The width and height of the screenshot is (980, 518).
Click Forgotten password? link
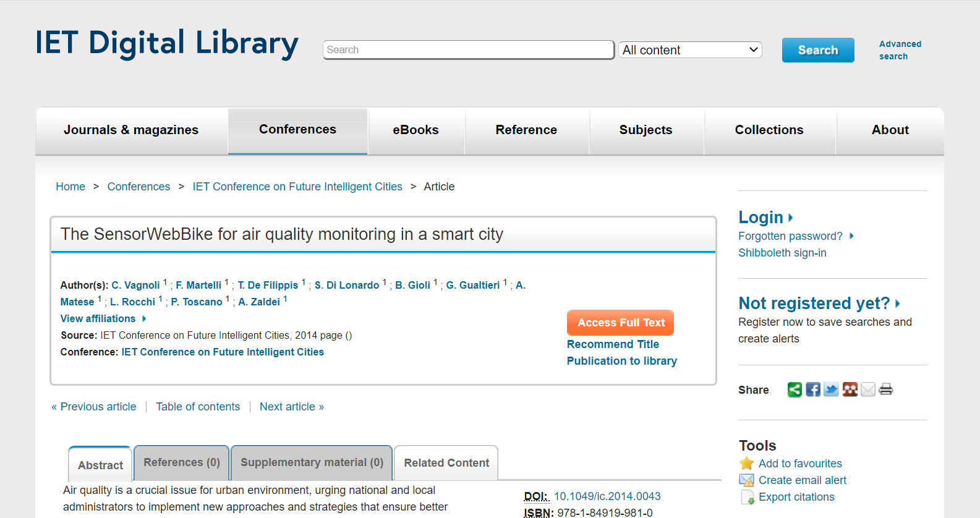click(x=790, y=236)
